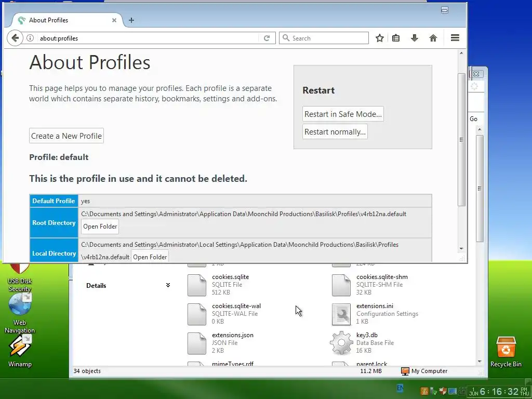Click the USB safely remove tray icon
The image size is (532, 399).
click(x=433, y=391)
